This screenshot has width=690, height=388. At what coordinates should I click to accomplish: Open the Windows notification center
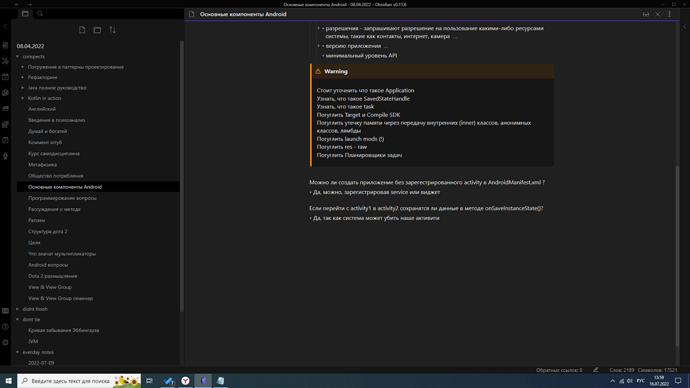pyautogui.click(x=678, y=381)
